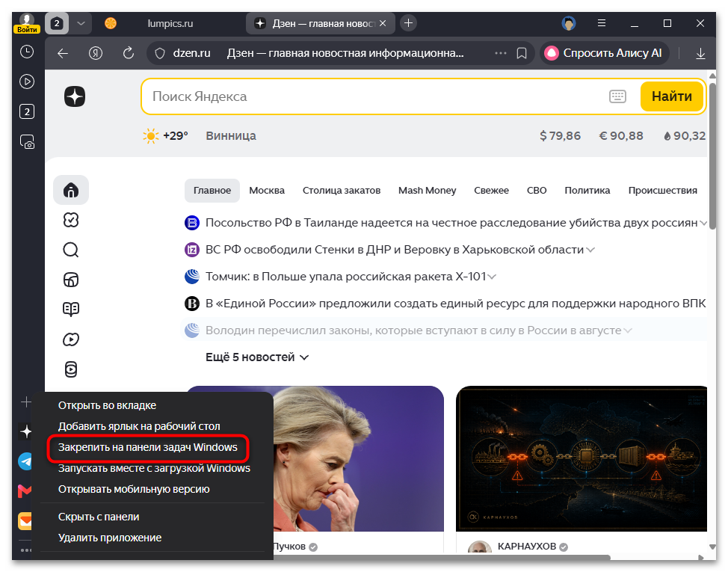The height and width of the screenshot is (572, 728).
Task: Select the Главное news tab
Action: [x=212, y=191]
